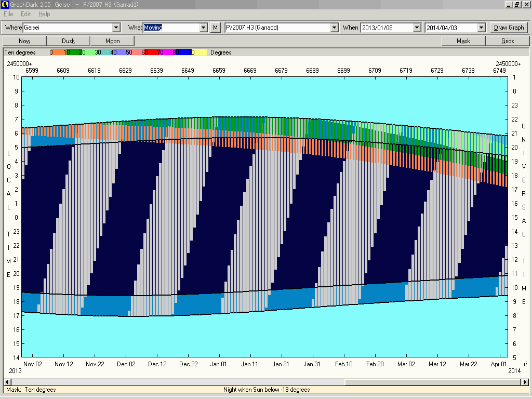
Task: Expand the P/2007 H3 (Garradd) object dropdown arrow
Action: click(335, 28)
